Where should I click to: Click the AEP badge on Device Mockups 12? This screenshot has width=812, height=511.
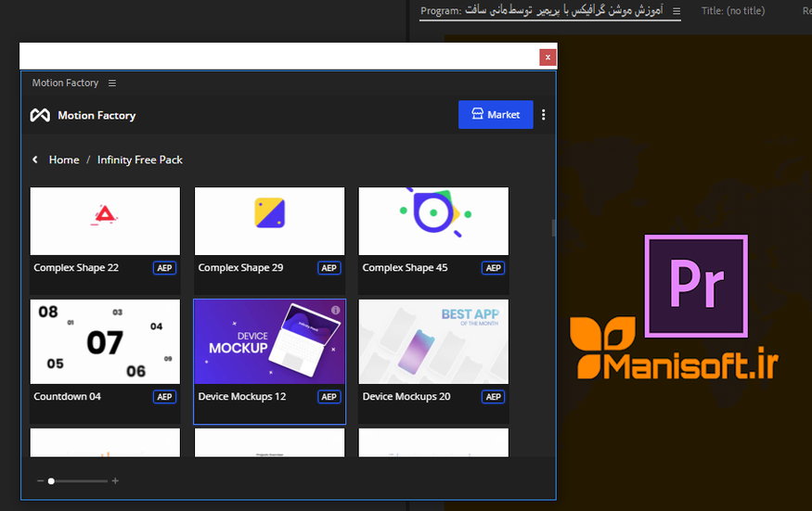point(329,397)
